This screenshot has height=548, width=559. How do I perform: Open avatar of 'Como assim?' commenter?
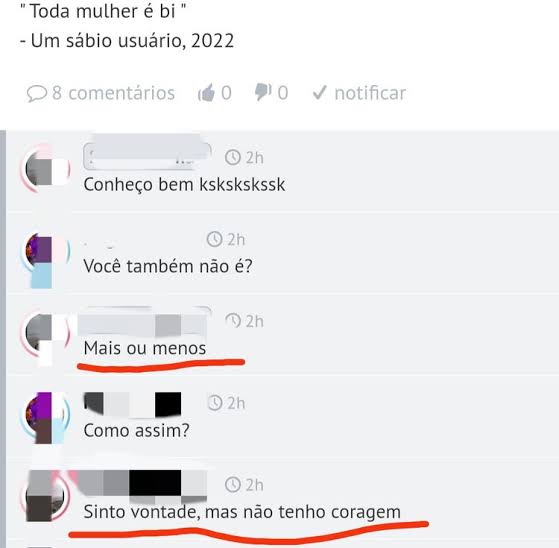[45, 415]
